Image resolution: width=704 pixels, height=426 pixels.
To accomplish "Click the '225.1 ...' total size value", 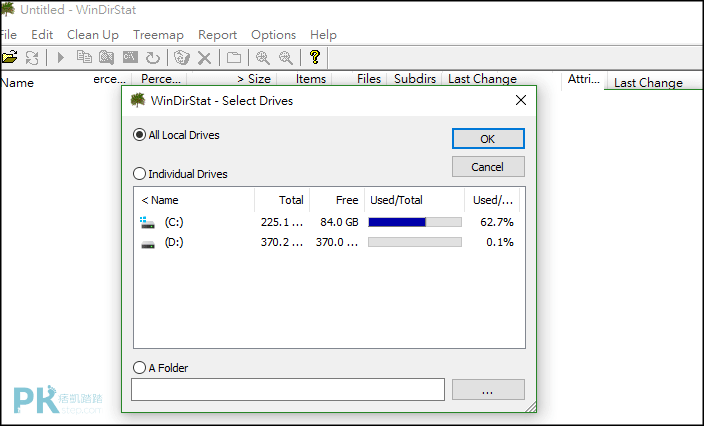I will click(282, 222).
